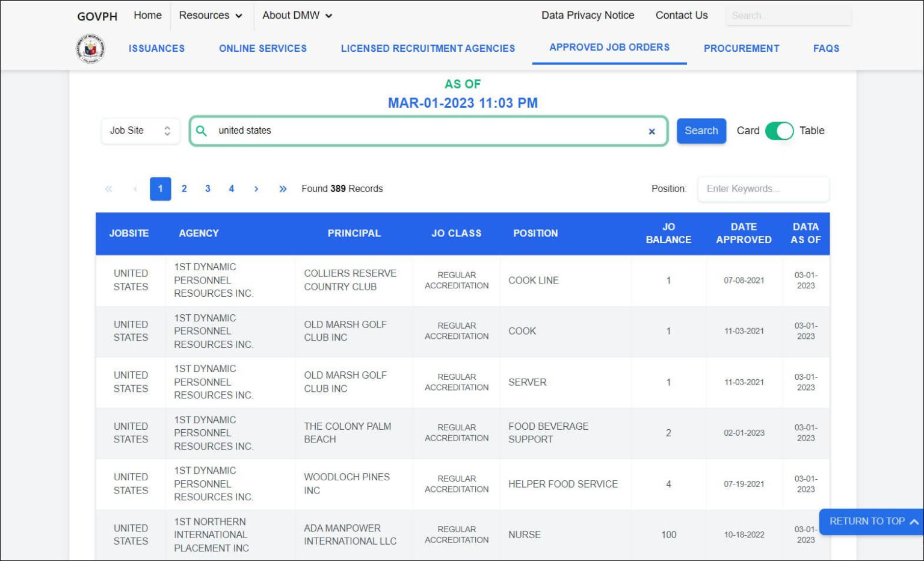
Task: Jump to last page with double-right chevron
Action: [283, 188]
